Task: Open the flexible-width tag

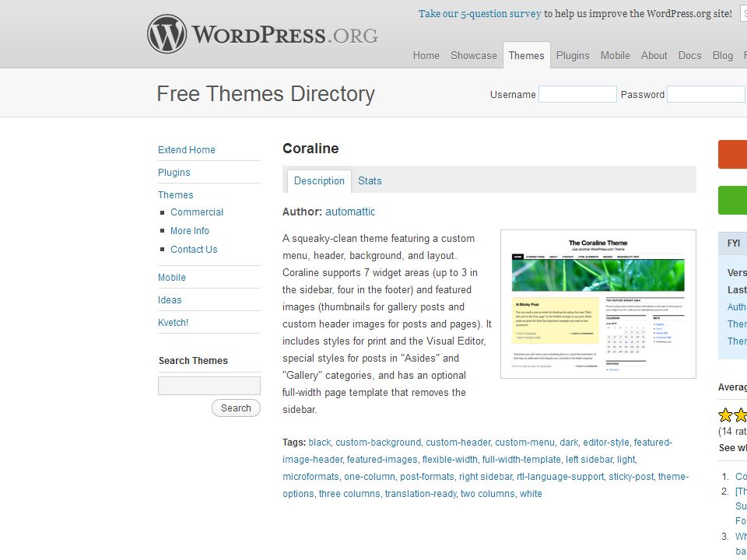Action: tap(450, 460)
